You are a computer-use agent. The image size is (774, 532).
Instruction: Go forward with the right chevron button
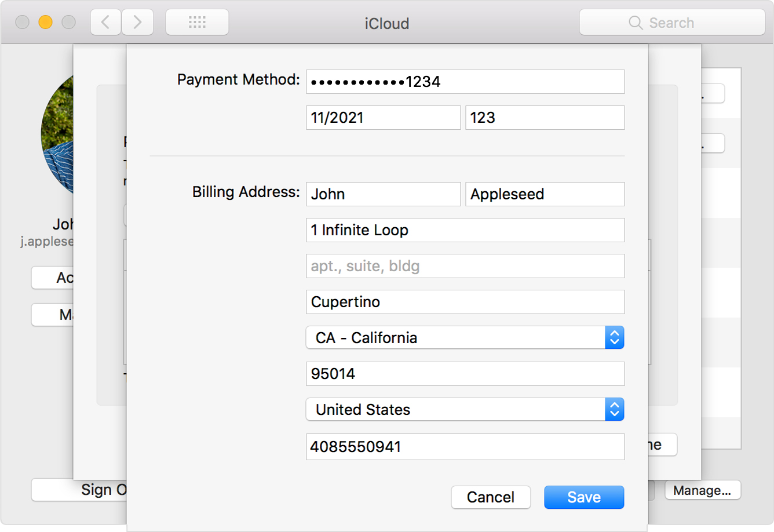coord(137,23)
